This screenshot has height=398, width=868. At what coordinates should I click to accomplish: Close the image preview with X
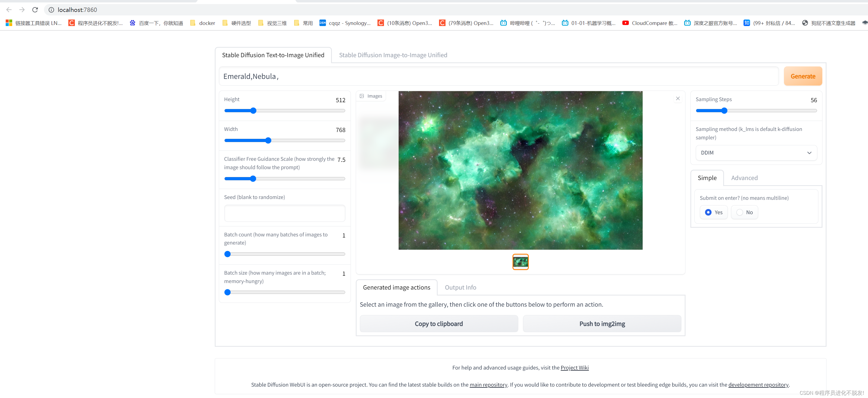pyautogui.click(x=678, y=98)
